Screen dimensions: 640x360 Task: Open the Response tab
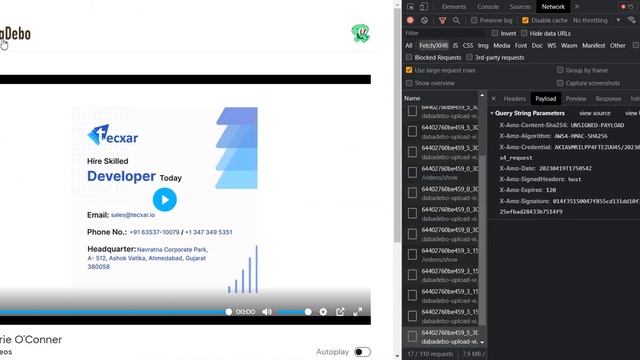pos(608,98)
